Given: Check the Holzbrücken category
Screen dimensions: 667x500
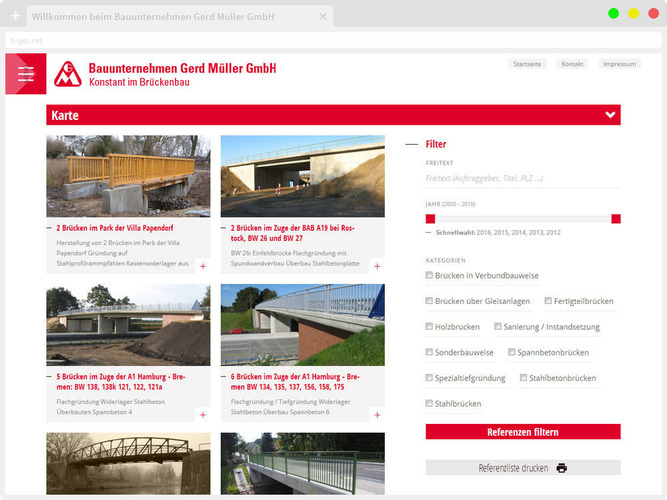Looking at the screenshot, I should click(x=430, y=326).
